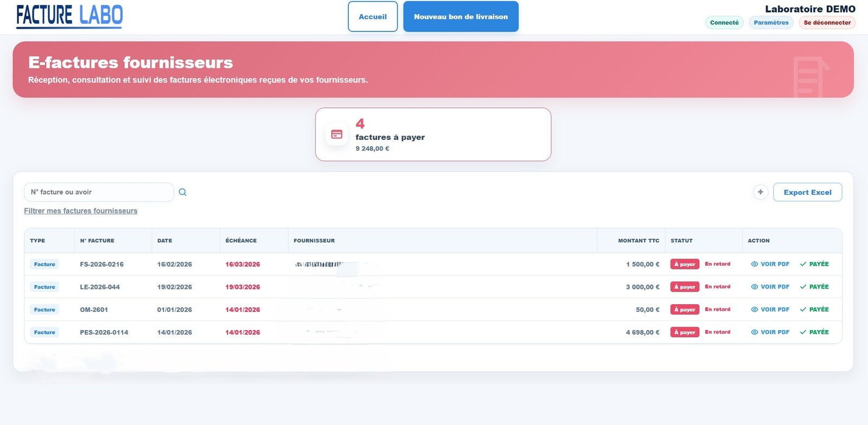Image resolution: width=868 pixels, height=425 pixels.
Task: Mark invoice FS-2026-0216 as payée
Action: click(814, 264)
